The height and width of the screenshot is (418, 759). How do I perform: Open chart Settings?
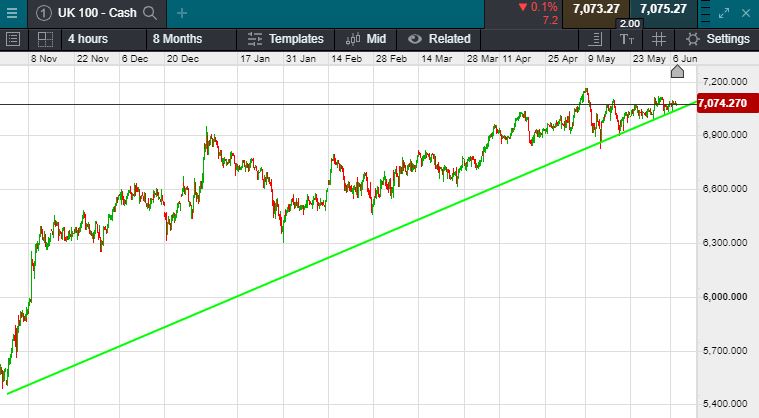point(718,39)
